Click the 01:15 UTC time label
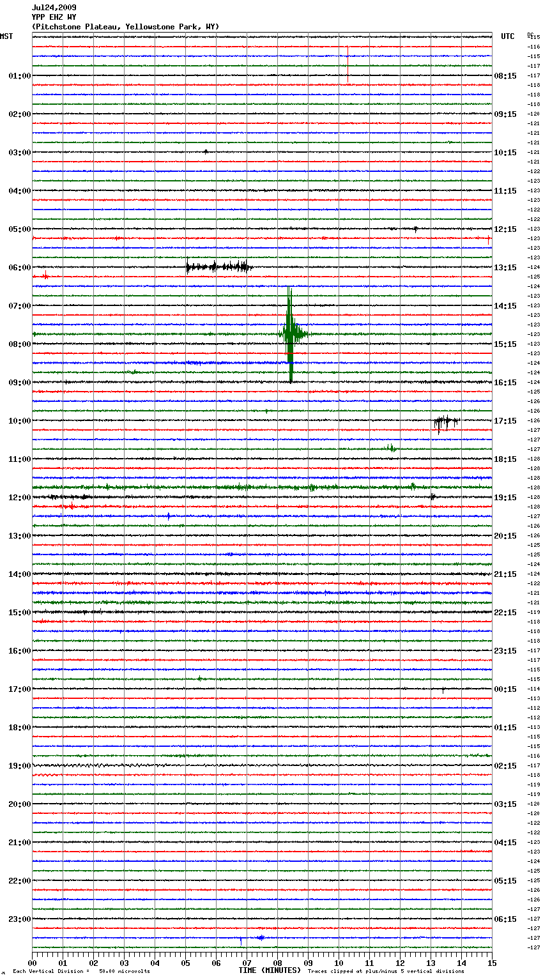543x980 pixels. (505, 728)
